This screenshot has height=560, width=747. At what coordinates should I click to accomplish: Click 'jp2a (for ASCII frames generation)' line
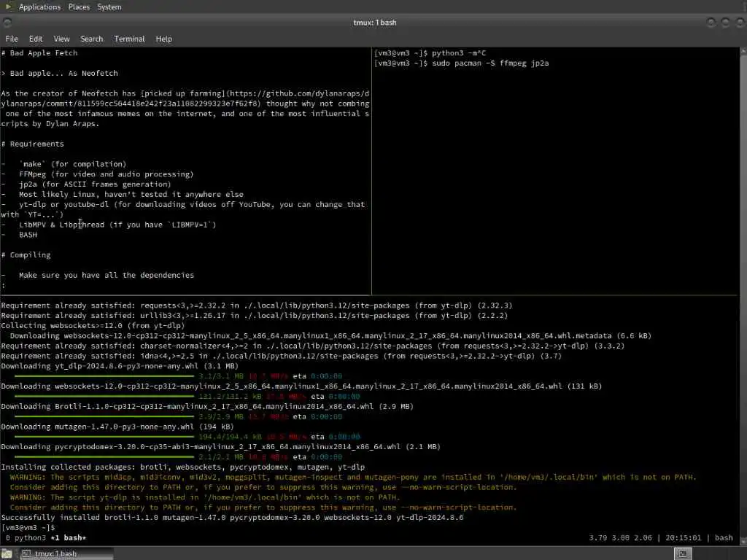click(x=95, y=184)
